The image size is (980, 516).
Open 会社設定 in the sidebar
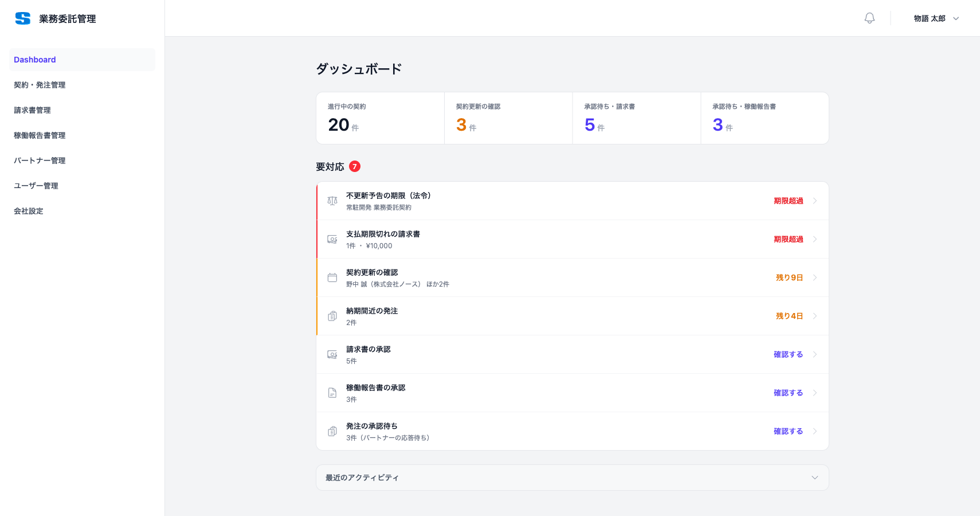82,211
